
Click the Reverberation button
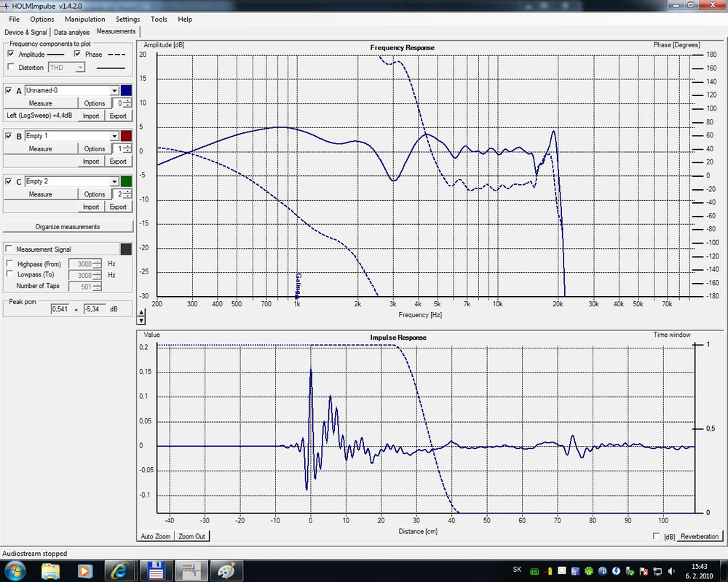pos(699,536)
